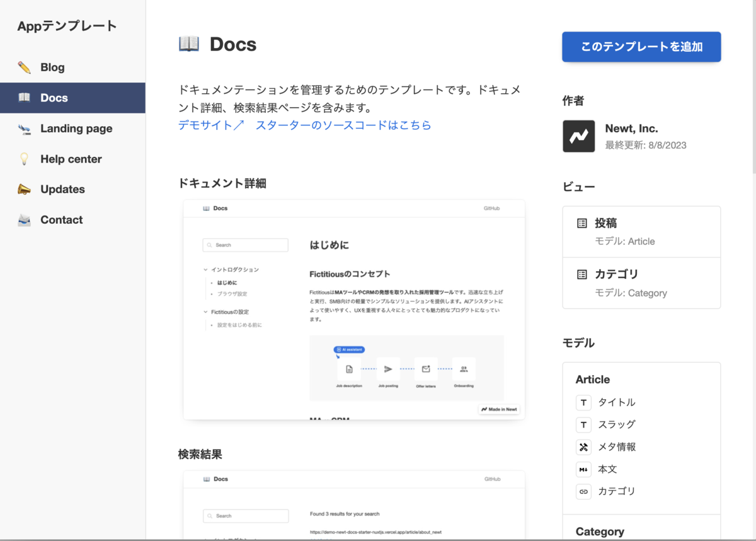Click Fictitiousのコンセプト heading in preview
756x541 pixels.
[350, 274]
